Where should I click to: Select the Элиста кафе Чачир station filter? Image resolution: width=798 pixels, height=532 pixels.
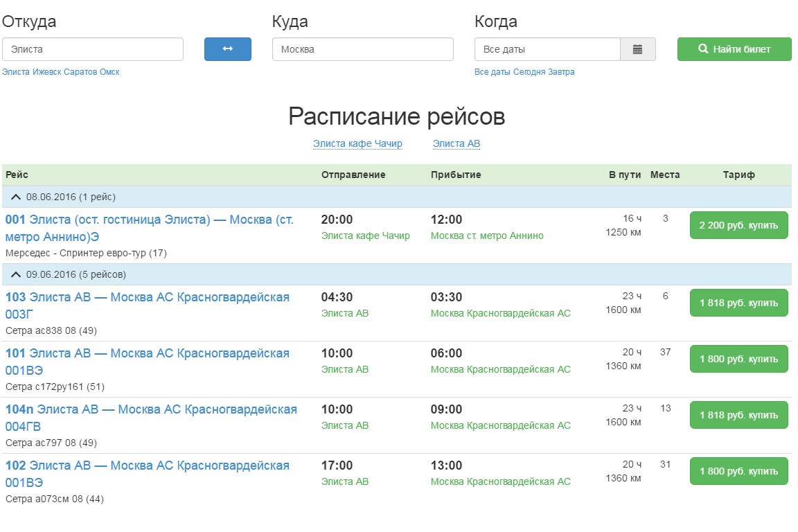click(357, 144)
